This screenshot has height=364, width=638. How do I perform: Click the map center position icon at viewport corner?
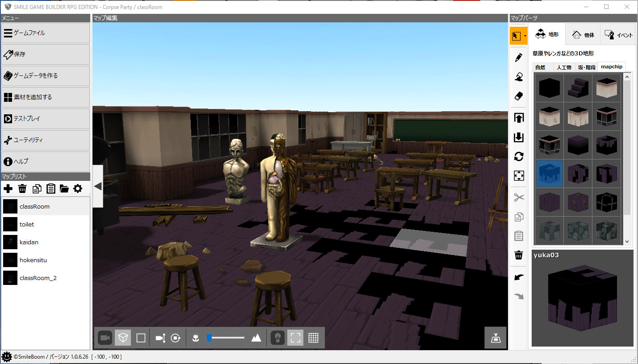click(x=495, y=338)
